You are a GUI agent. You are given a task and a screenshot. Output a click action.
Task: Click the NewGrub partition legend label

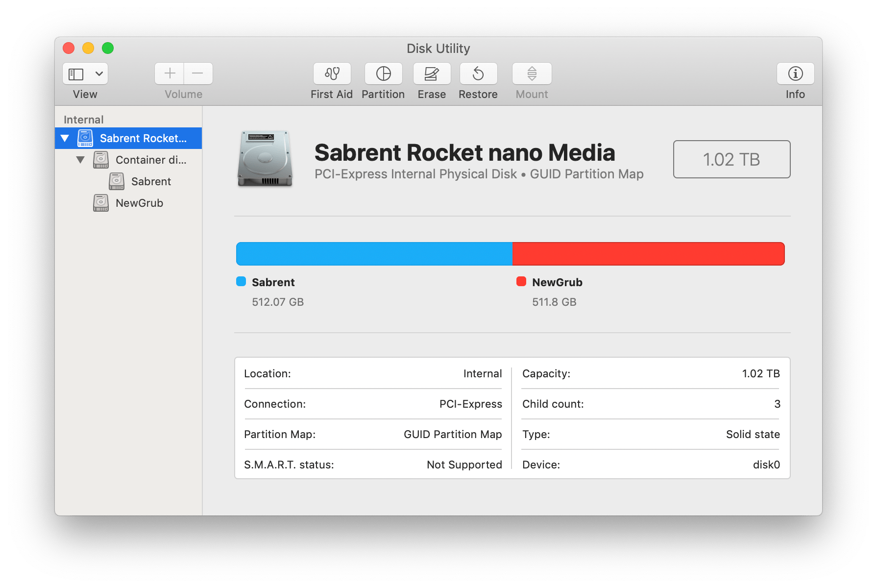tap(557, 282)
